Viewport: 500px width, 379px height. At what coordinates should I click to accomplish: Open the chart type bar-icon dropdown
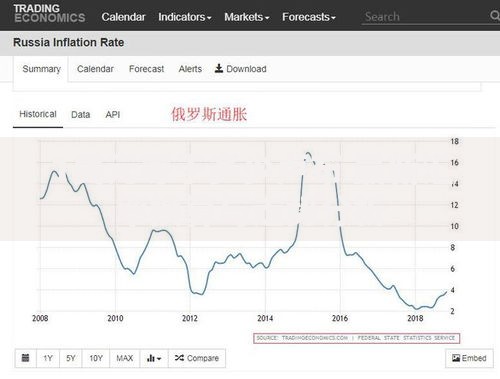point(154,358)
